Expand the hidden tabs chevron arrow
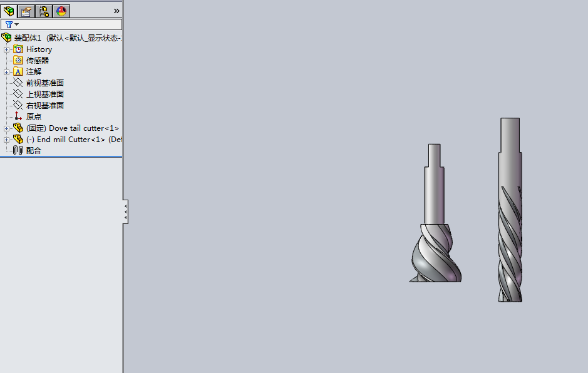 [x=116, y=11]
